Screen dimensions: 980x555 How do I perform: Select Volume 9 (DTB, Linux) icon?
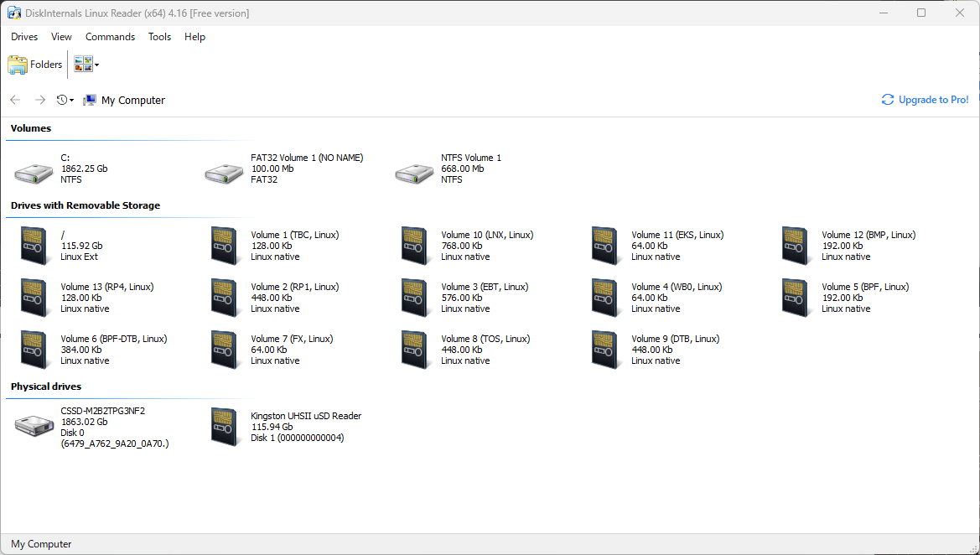tap(605, 350)
